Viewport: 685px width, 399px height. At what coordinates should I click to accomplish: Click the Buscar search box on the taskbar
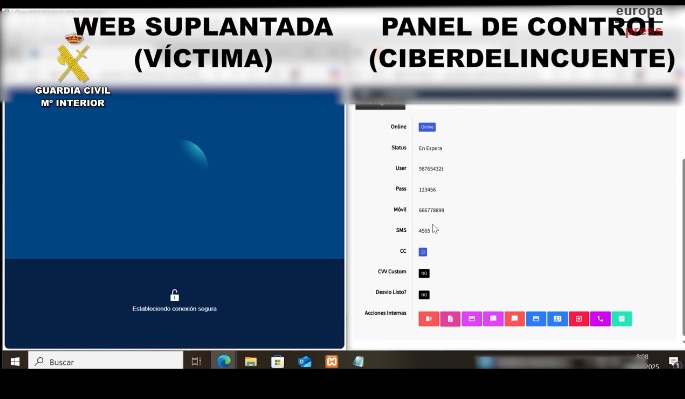point(106,361)
